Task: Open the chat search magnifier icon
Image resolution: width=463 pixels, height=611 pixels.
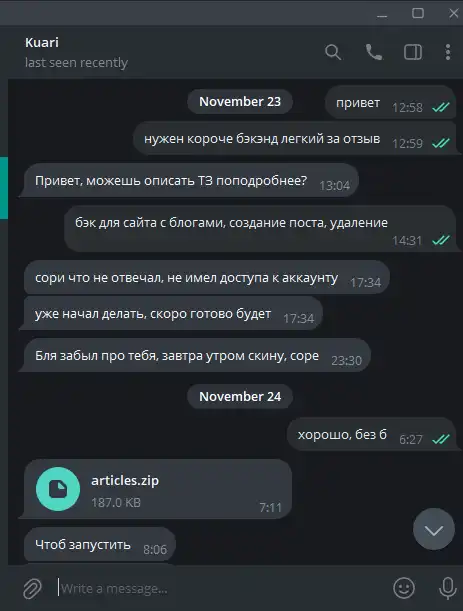Action: coord(333,52)
